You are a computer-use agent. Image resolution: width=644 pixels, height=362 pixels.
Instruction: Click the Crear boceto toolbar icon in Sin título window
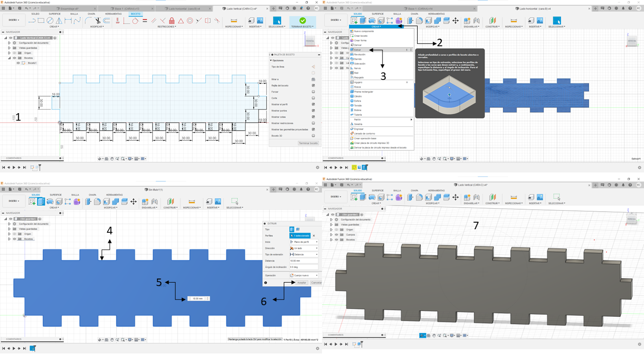32,201
